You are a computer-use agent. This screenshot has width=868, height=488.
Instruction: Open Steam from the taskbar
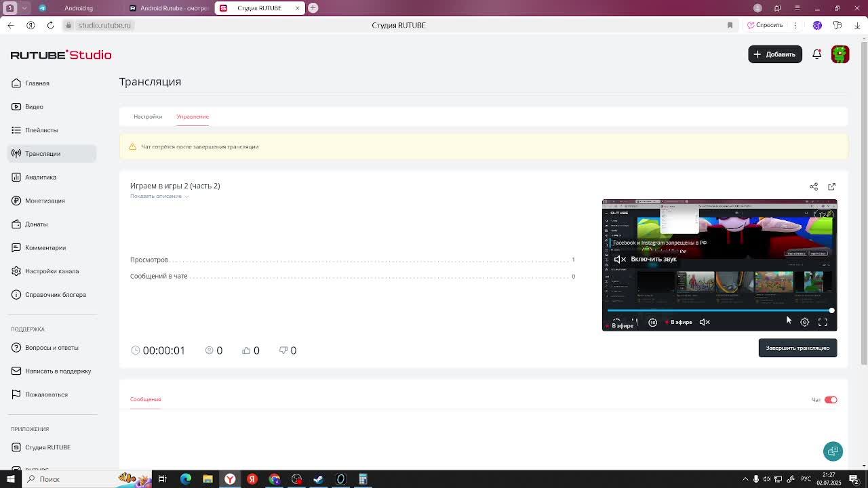319,479
